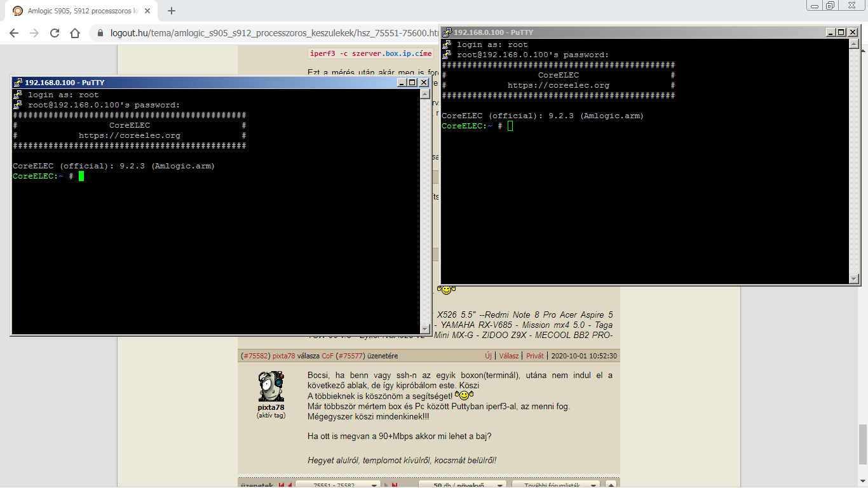Viewport: 868px width, 488px height.
Task: Click 'https://coreelec.org' text in left PuTTY
Action: [130, 135]
